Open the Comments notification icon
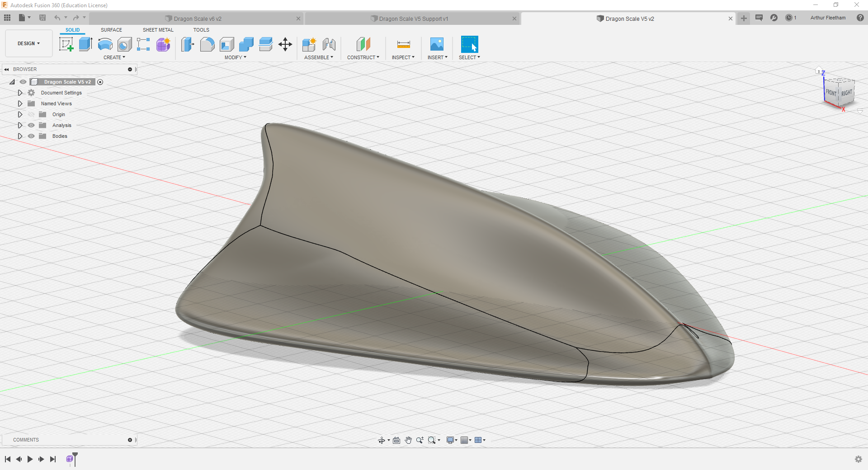This screenshot has width=868, height=470. point(759,18)
